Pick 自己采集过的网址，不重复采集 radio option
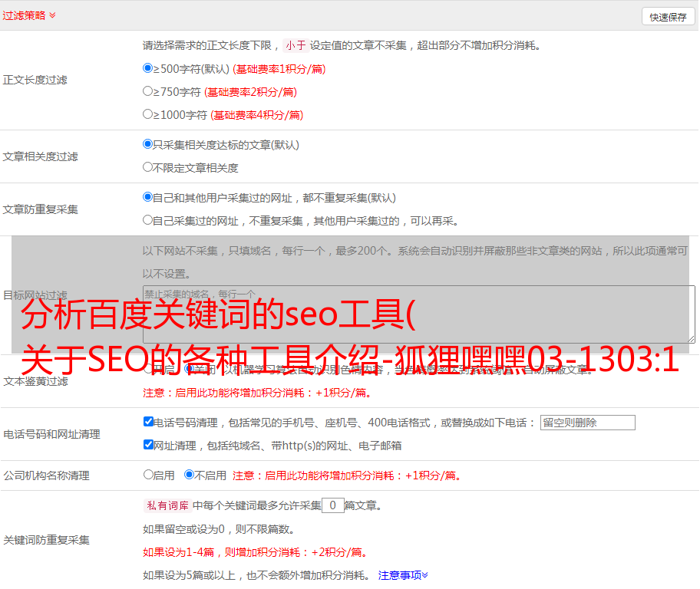The height and width of the screenshot is (589, 700). click(148, 220)
